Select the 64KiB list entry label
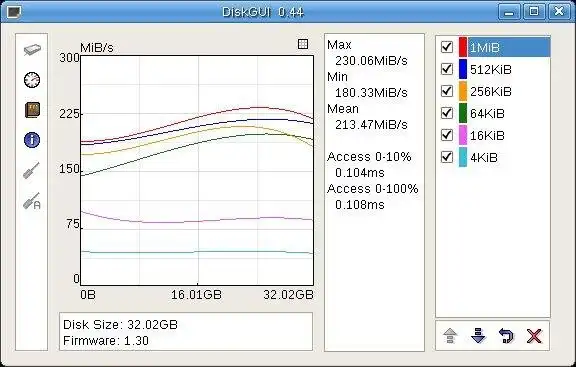576x367 pixels. [487, 114]
